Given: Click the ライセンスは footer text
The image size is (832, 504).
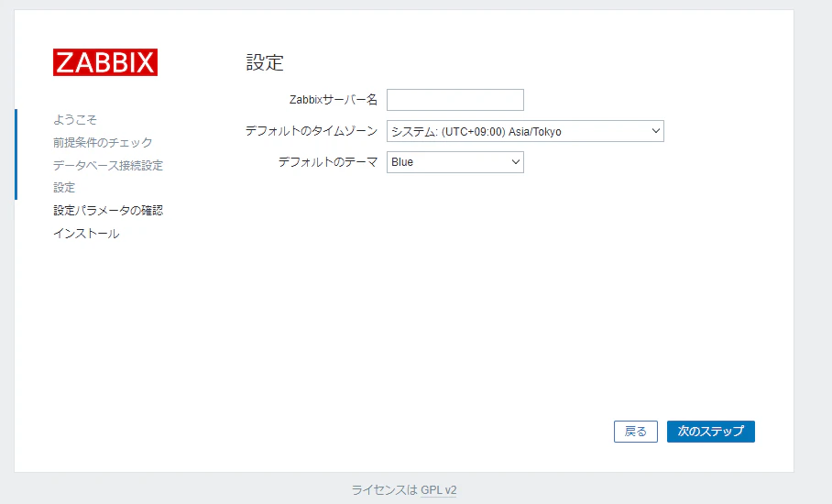Looking at the screenshot, I should click(x=385, y=489).
